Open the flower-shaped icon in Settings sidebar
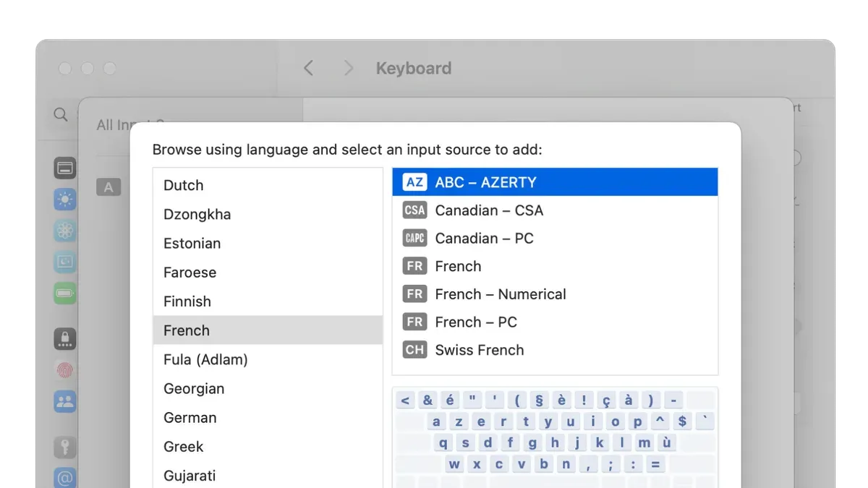868x488 pixels. pos(65,231)
